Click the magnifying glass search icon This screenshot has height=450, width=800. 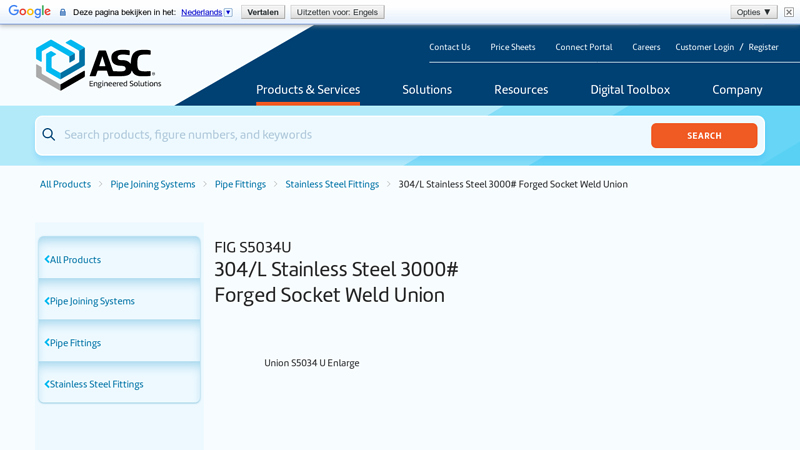pos(49,135)
